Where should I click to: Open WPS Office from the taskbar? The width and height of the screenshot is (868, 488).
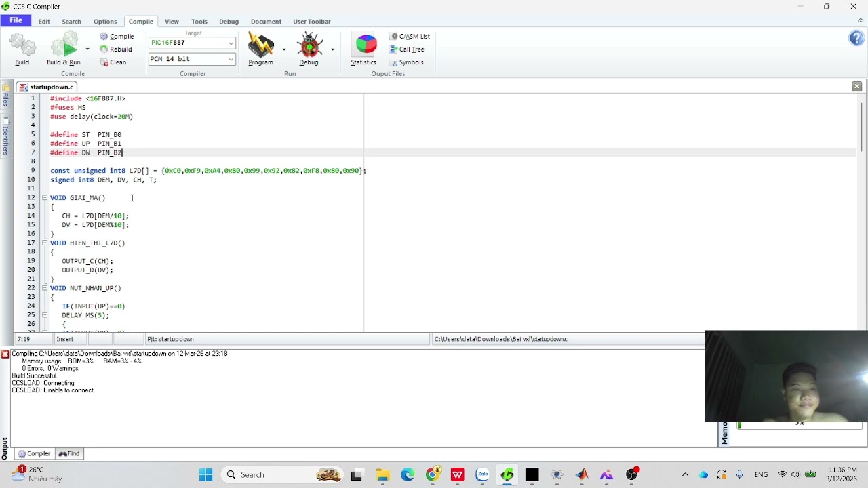(458, 475)
